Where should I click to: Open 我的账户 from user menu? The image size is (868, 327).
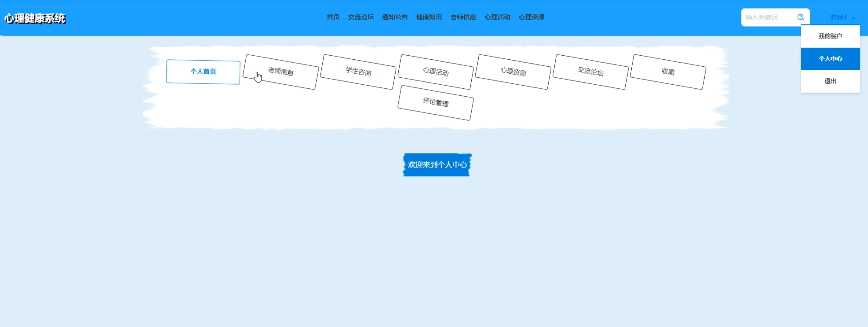pyautogui.click(x=830, y=36)
